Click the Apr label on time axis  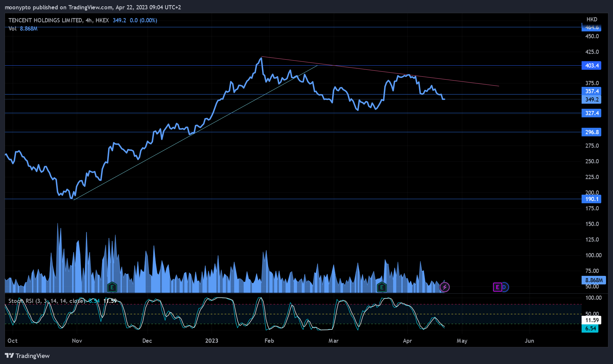pos(407,341)
